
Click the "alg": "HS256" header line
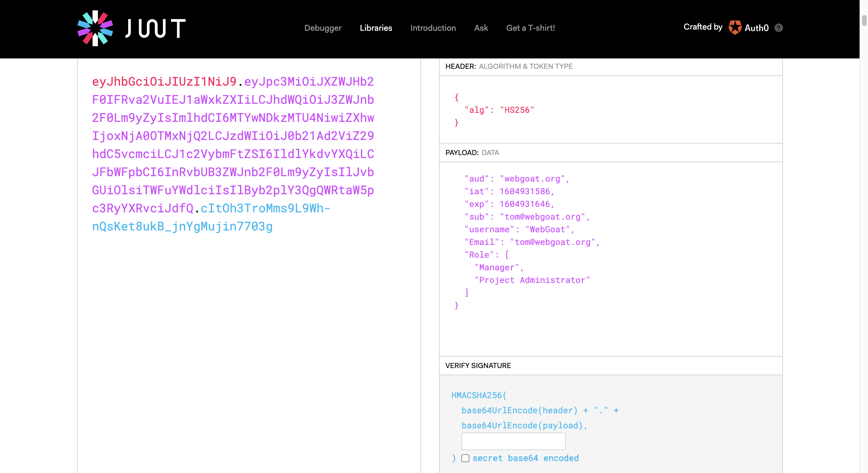pyautogui.click(x=499, y=110)
